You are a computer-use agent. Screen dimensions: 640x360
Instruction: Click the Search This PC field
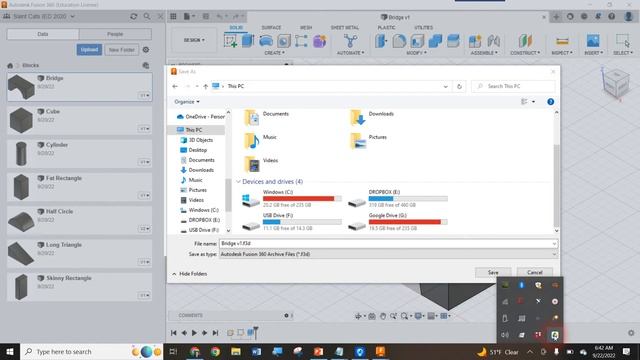pos(513,87)
